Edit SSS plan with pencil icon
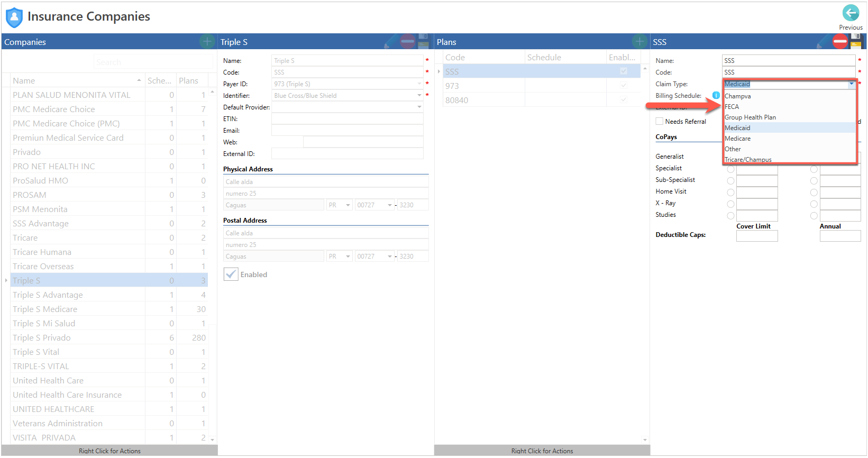This screenshot has width=868, height=458. coord(824,41)
